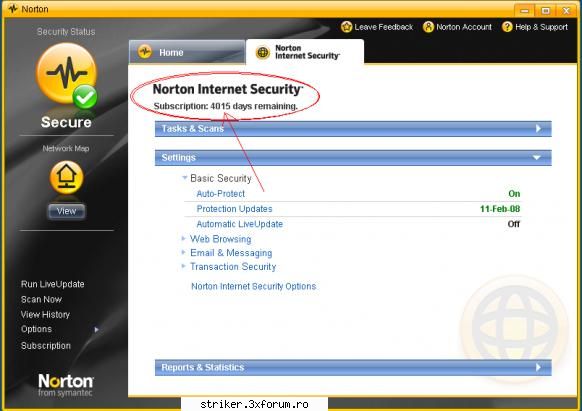Click the Norton logo in title bar
Image resolution: width=582 pixels, height=411 pixels.
click(13, 9)
